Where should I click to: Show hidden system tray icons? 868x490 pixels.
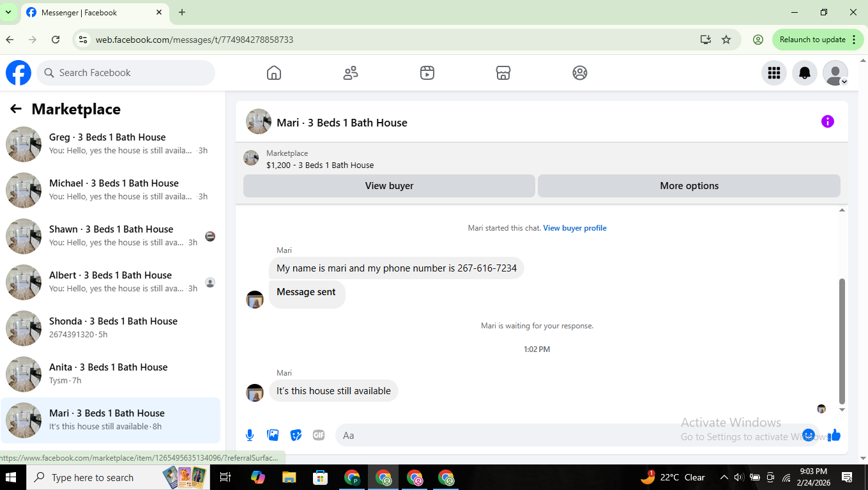(724, 477)
